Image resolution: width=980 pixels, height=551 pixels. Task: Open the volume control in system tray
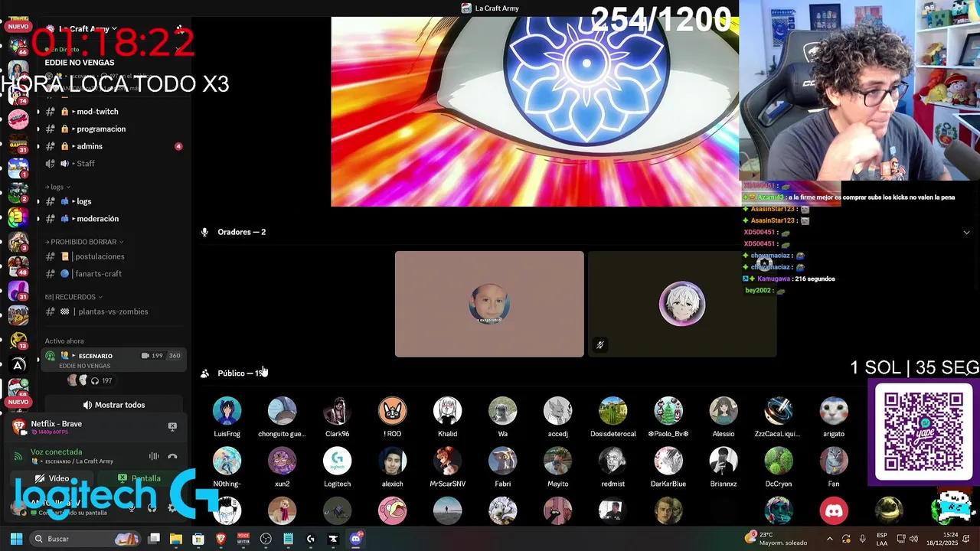point(913,539)
